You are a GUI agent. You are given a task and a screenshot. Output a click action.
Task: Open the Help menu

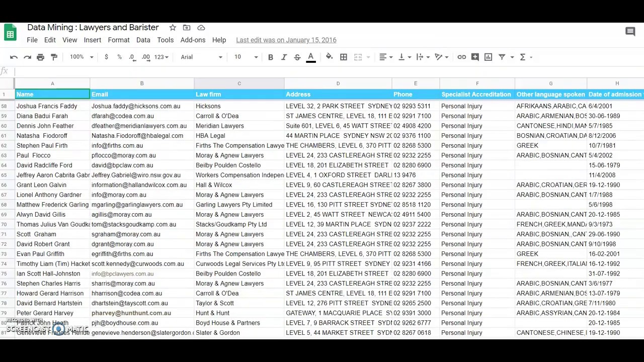pos(219,40)
